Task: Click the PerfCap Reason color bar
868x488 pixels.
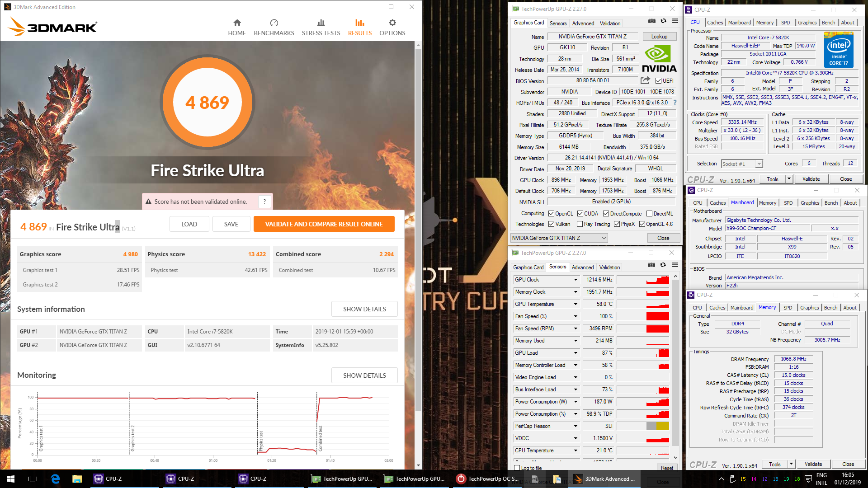Action: (x=643, y=426)
